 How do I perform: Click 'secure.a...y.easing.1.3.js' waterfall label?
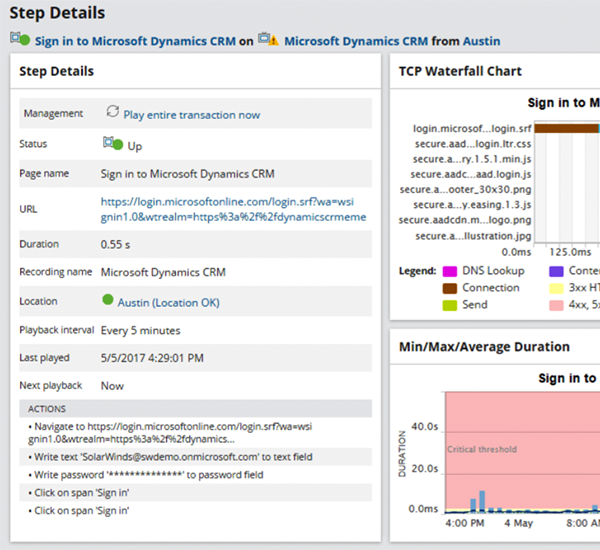pos(472,205)
